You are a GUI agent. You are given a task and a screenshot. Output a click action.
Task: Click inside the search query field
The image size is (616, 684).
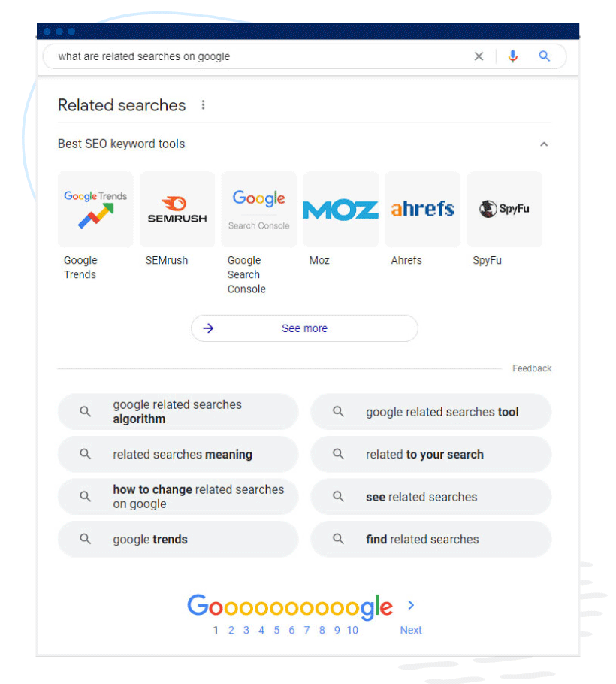pyautogui.click(x=261, y=56)
